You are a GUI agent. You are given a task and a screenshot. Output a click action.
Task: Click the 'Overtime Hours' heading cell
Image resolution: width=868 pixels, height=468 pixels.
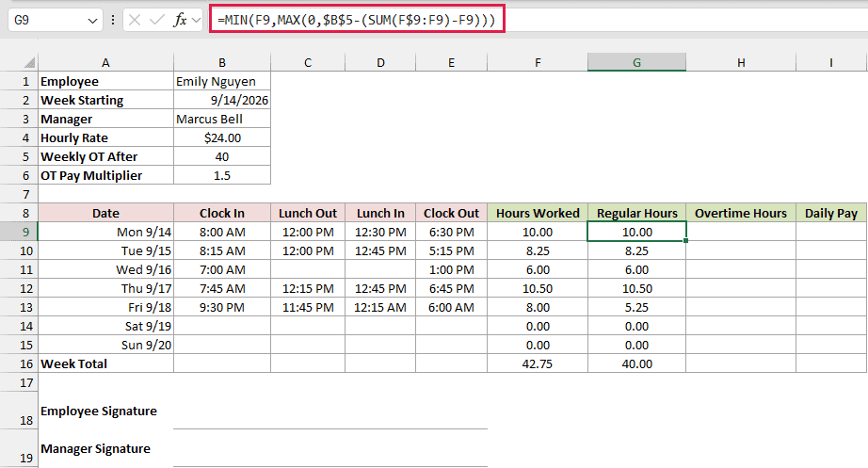click(x=741, y=213)
